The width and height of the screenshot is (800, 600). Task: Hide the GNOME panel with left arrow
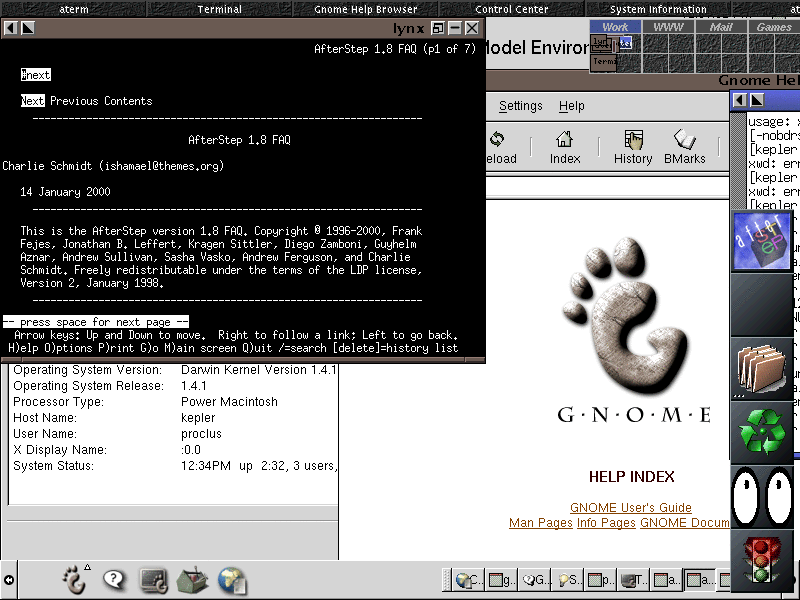(9, 580)
